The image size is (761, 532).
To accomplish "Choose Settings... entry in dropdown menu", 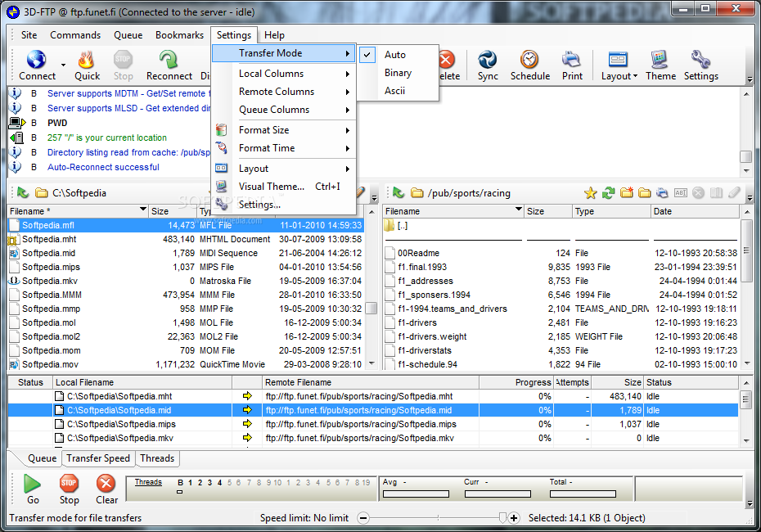I will tap(284, 205).
